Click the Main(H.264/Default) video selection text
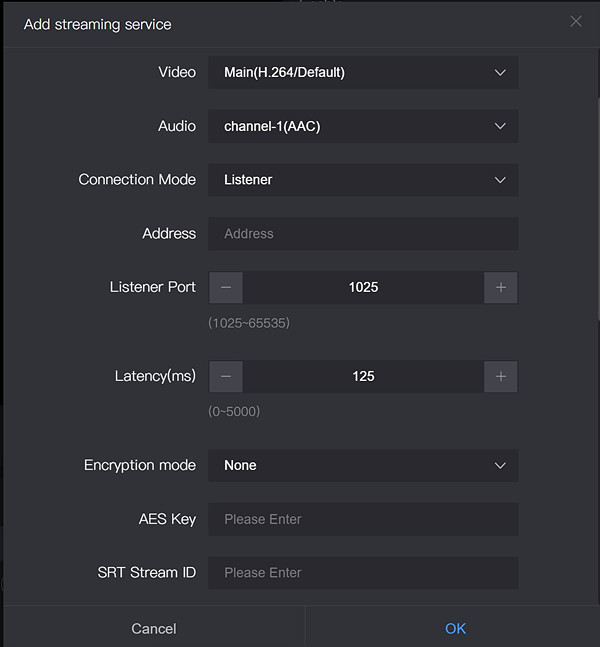This screenshot has height=647, width=600. 285,72
